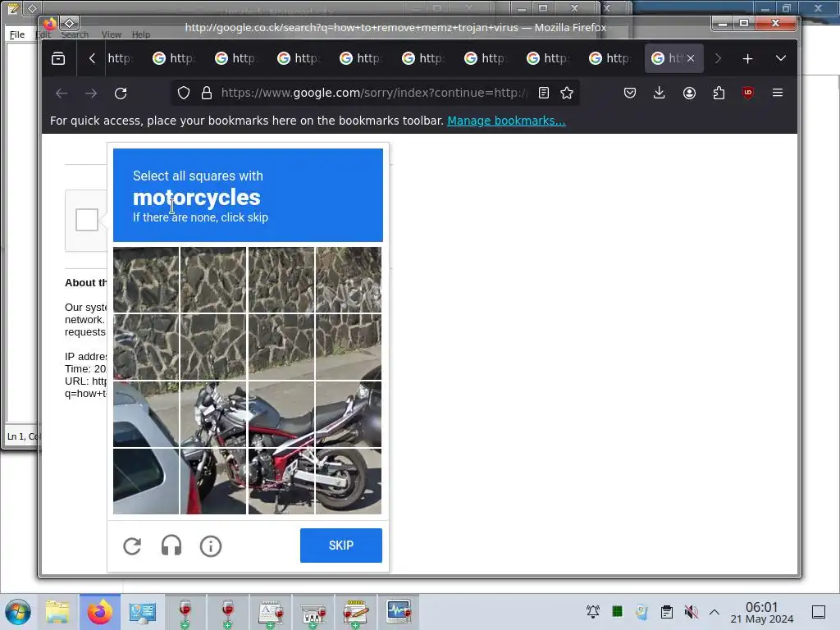Select the image square showing the motorcycle seat
The height and width of the screenshot is (630, 840).
point(281,413)
